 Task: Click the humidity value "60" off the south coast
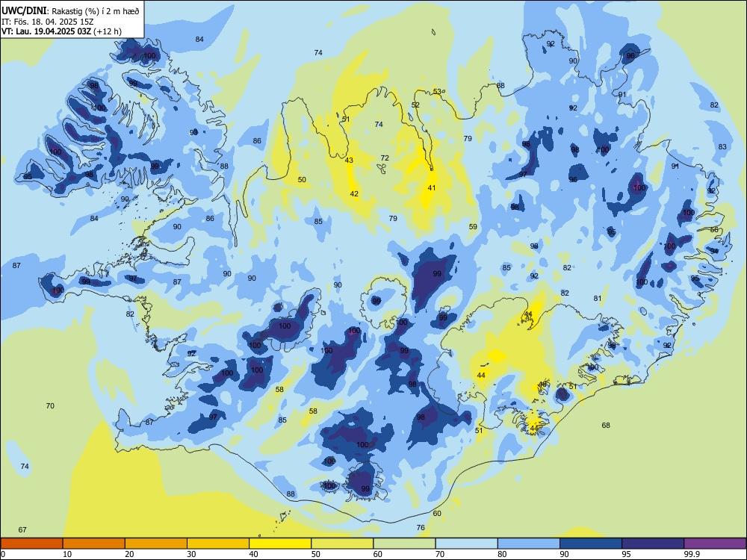437,514
